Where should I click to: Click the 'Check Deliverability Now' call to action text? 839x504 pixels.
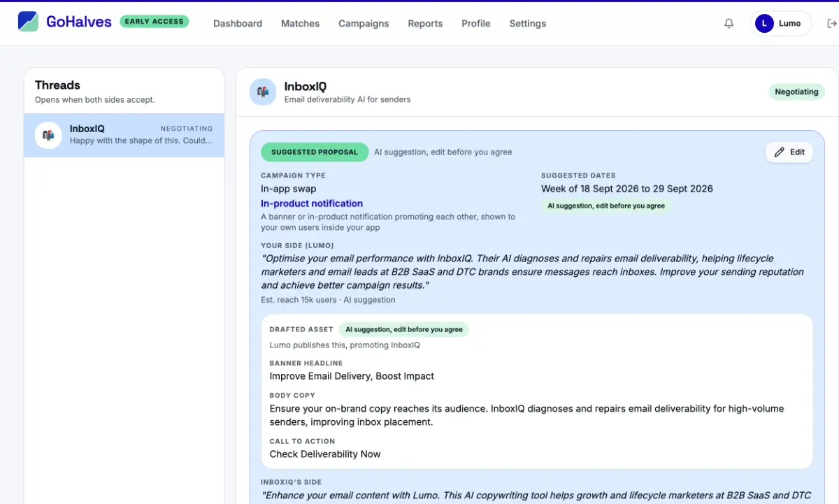point(325,454)
